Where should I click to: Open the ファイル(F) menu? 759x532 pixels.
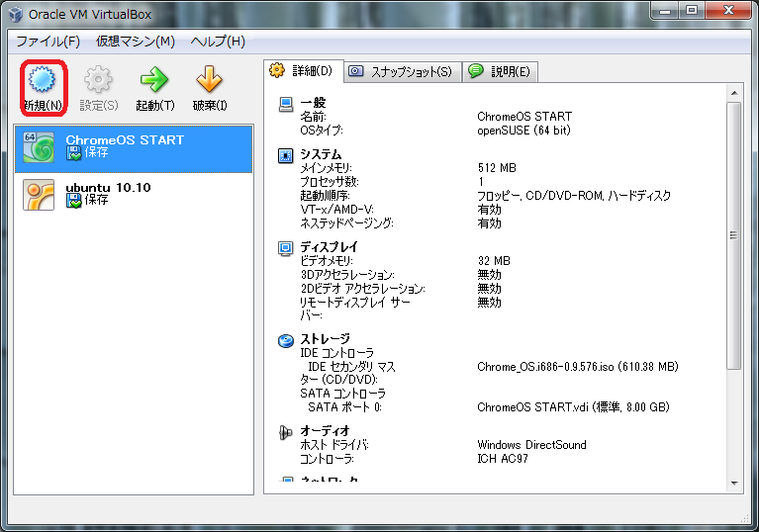(47, 42)
